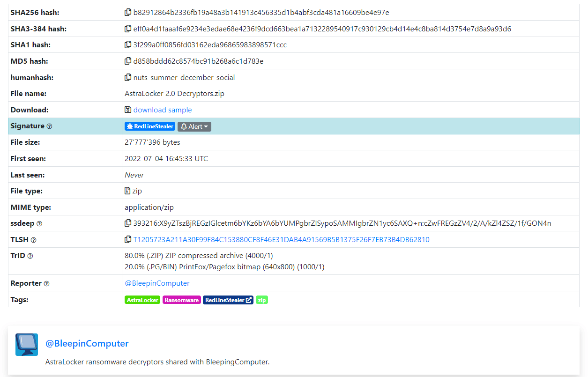Copy the SHA3-384 hash to clipboard
The height and width of the screenshot is (377, 588).
pyautogui.click(x=128, y=29)
